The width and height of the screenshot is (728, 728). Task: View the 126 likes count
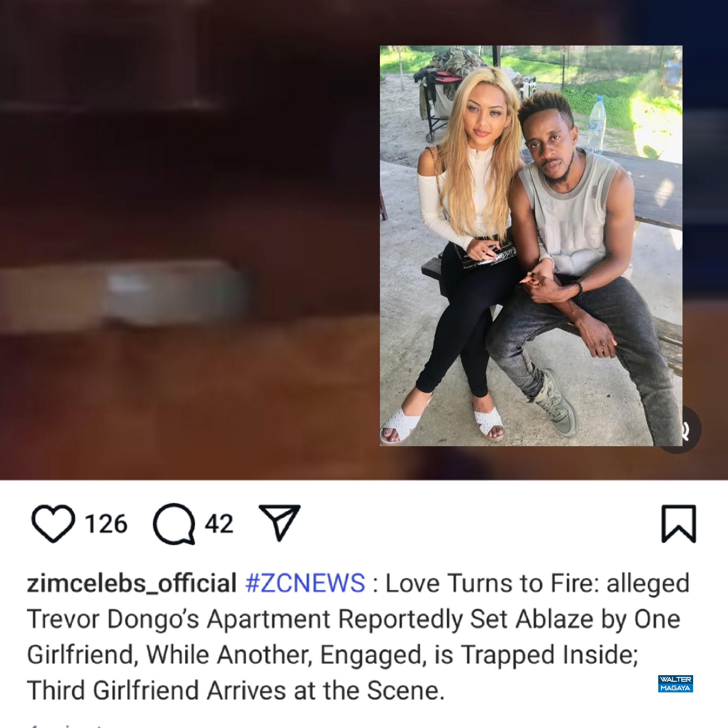tap(106, 524)
